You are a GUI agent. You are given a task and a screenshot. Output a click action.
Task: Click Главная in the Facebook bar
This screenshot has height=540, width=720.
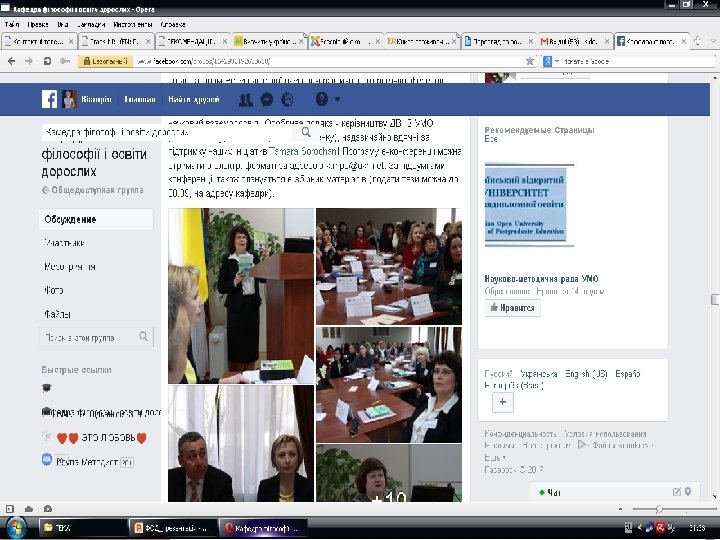140,99
